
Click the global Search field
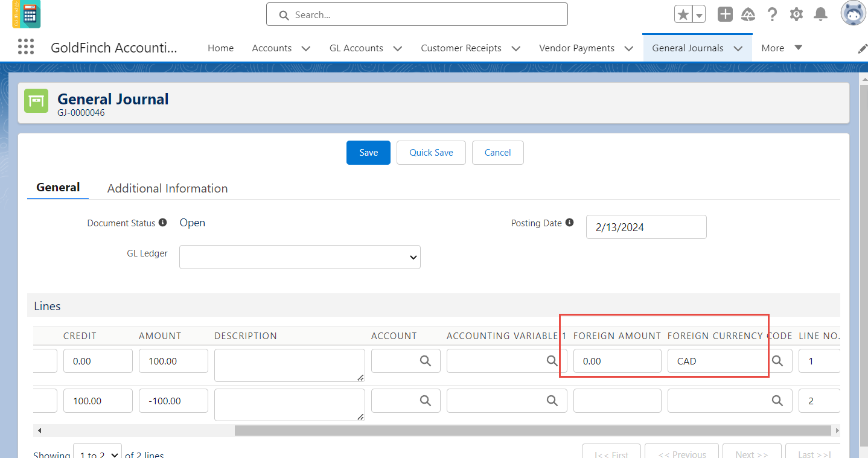pos(417,14)
